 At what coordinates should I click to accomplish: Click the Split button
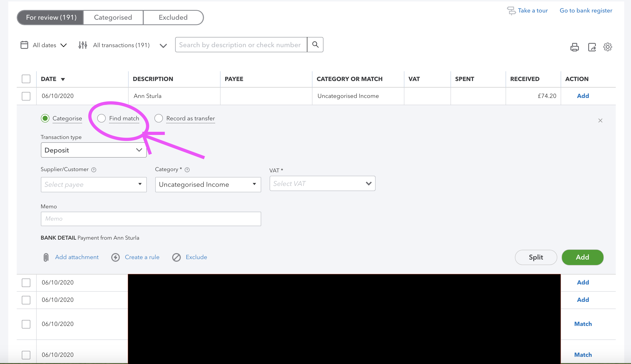pyautogui.click(x=536, y=257)
